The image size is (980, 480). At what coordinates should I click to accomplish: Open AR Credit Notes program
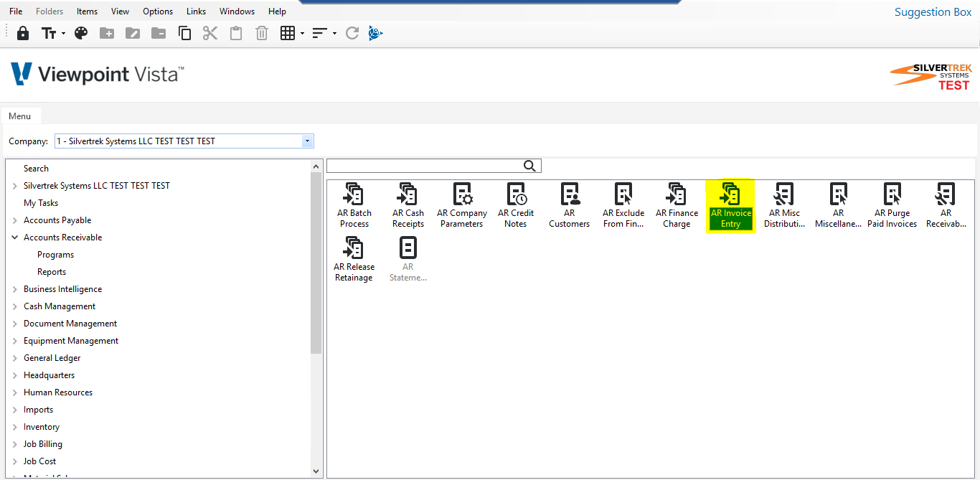(x=516, y=205)
